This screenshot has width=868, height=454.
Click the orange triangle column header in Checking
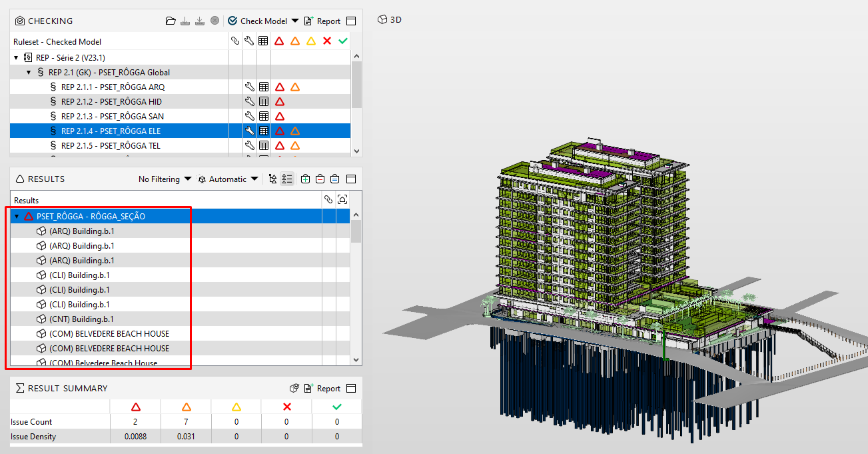point(295,41)
